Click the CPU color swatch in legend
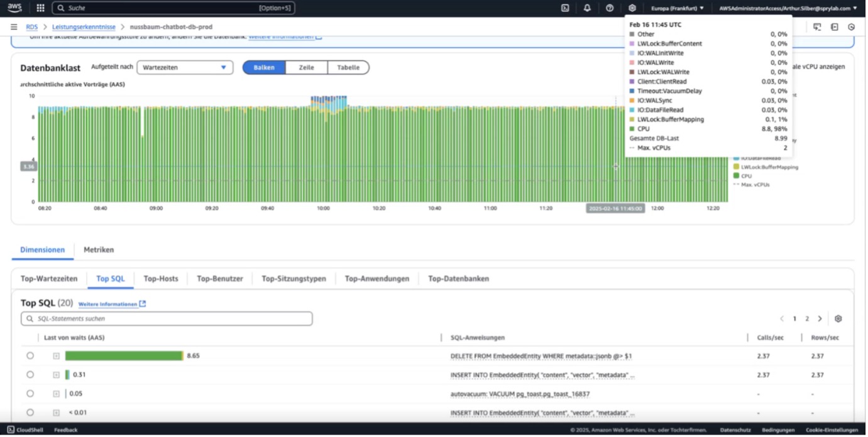 737,176
